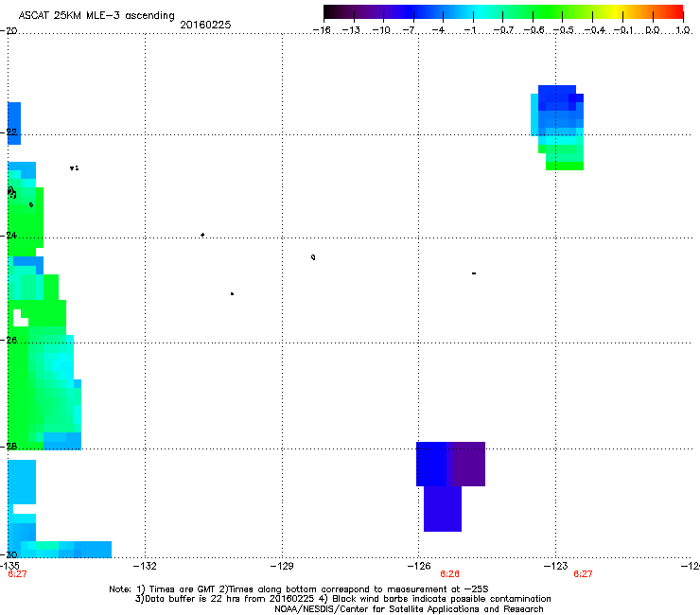Click the -13 color scale label
The width and height of the screenshot is (700, 615).
(x=351, y=30)
